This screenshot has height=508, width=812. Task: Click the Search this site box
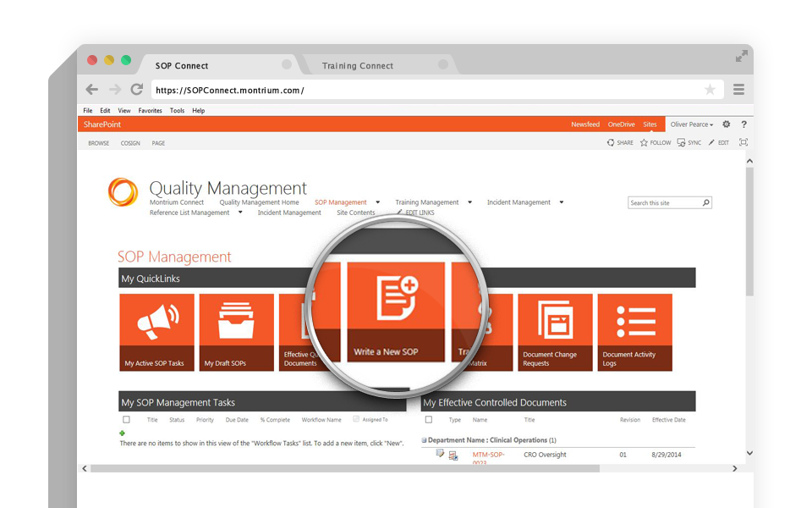670,202
